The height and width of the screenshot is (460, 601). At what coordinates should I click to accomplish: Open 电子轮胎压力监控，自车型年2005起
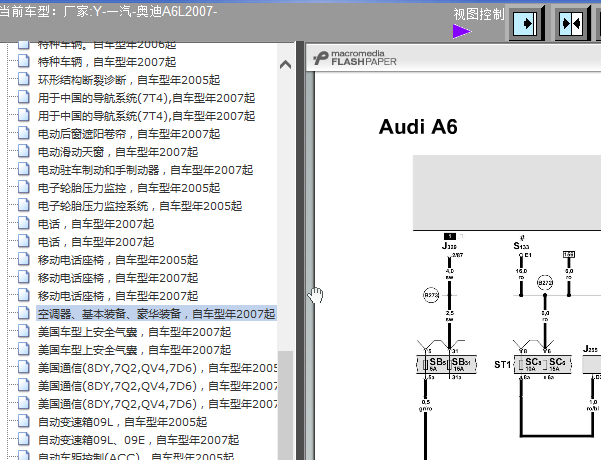coord(129,188)
